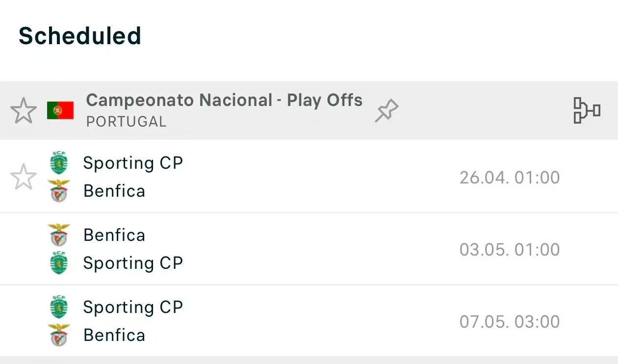This screenshot has width=618, height=364.
Task: Select the 26.04. 01:00 kickoff time
Action: (509, 178)
